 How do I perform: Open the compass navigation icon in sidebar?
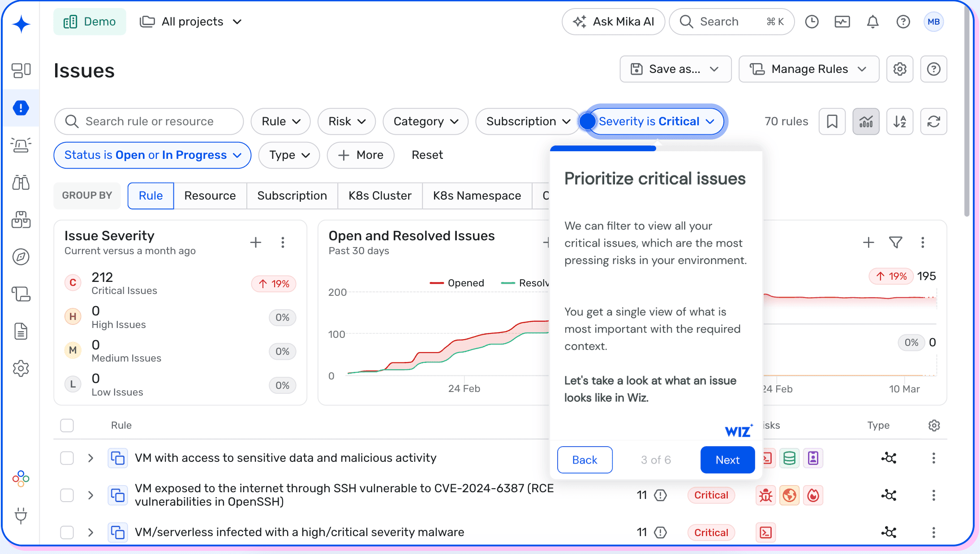pyautogui.click(x=21, y=256)
